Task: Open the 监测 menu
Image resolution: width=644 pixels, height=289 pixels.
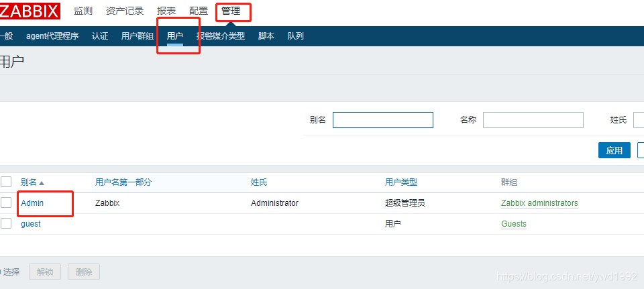Action: (83, 11)
